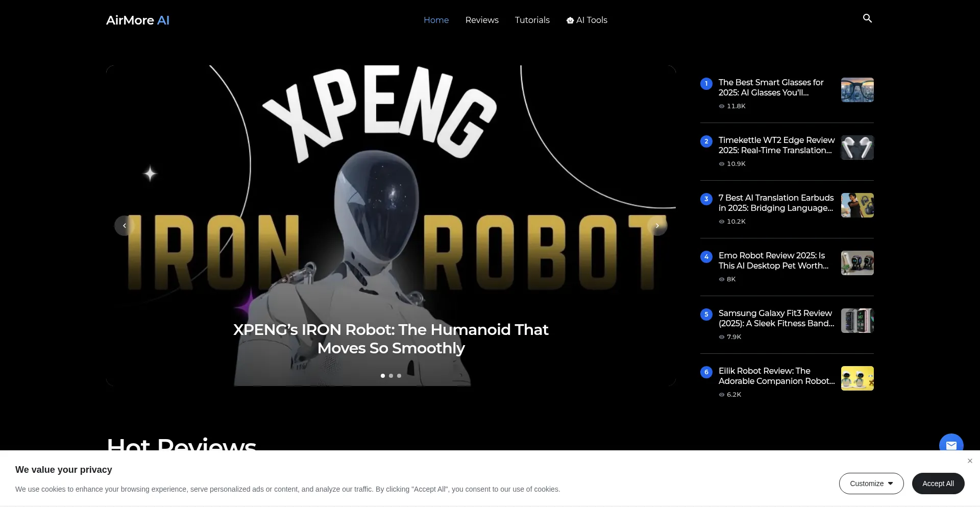980x507 pixels.
Task: Open the 7 Best AI Translation Earbuds article
Action: 776,203
